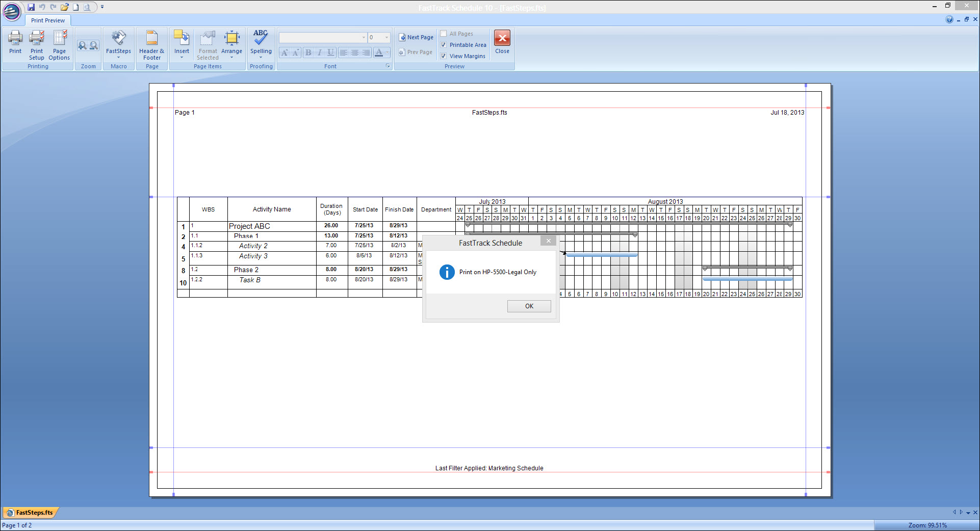Click the zoom in magnifier icon
Screen dimensions: 980x531
pyautogui.click(x=82, y=46)
